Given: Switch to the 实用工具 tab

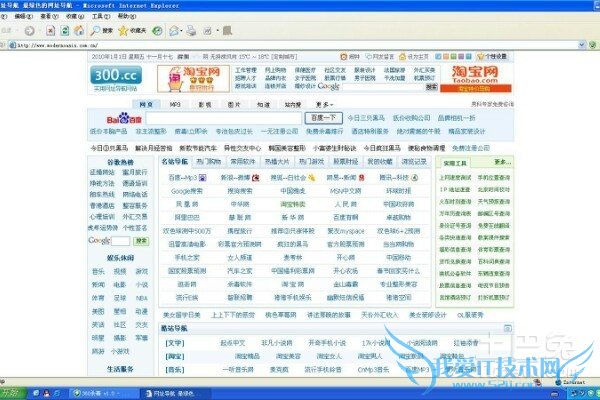Looking at the screenshot, I should (x=455, y=163).
